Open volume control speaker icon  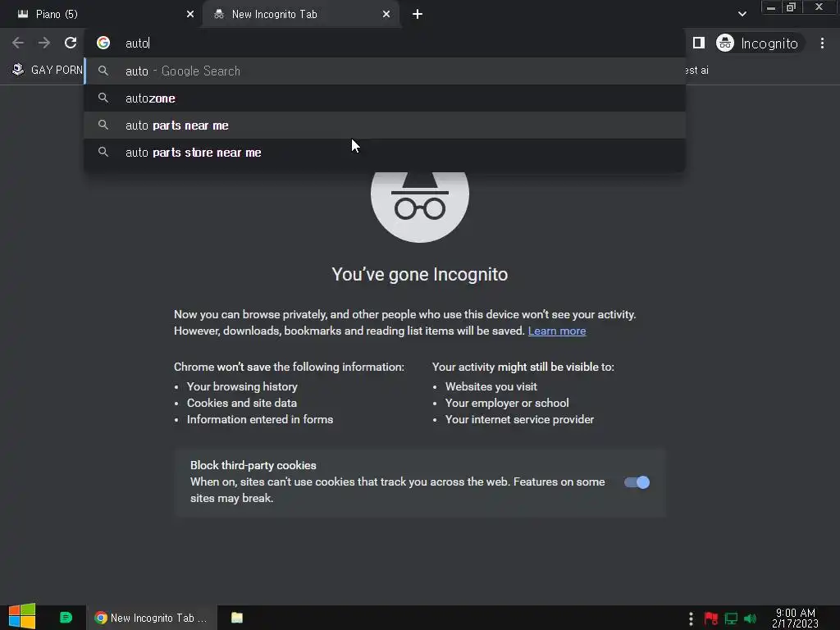pyautogui.click(x=750, y=619)
